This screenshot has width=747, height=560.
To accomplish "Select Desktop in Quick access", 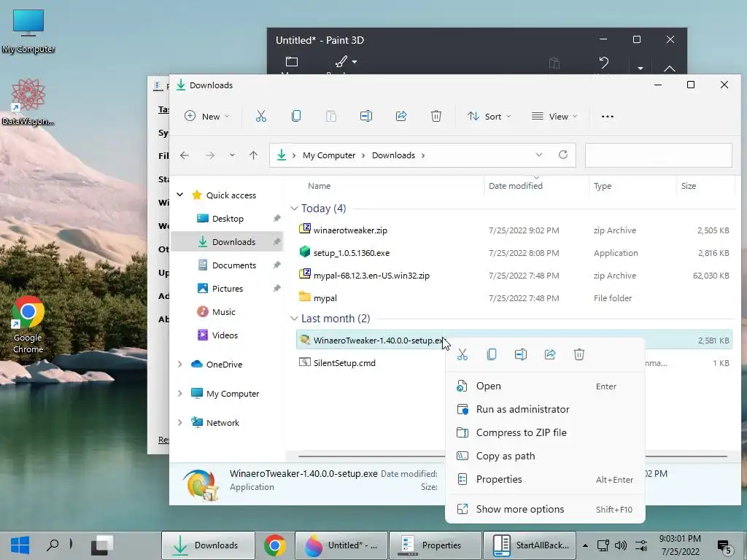I will point(227,219).
